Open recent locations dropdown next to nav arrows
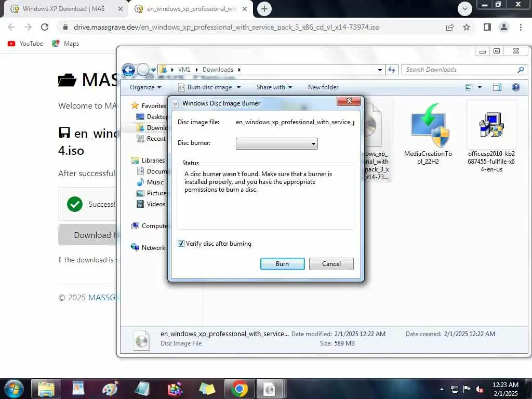 point(153,70)
